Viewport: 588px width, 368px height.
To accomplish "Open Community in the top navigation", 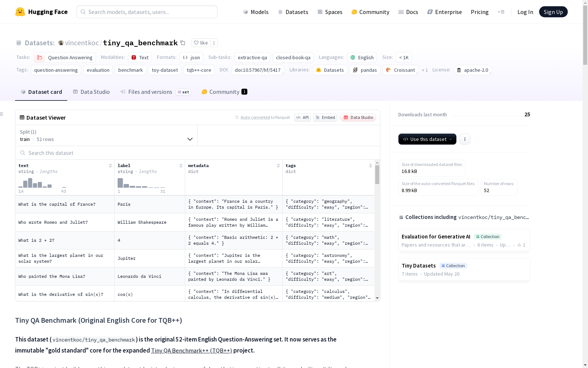I will [370, 12].
